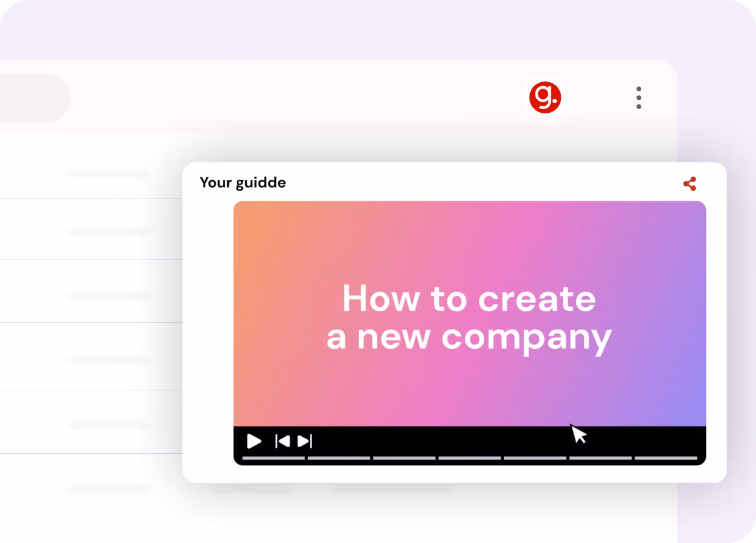
Task: Click the browser address bar area
Action: click(x=33, y=98)
